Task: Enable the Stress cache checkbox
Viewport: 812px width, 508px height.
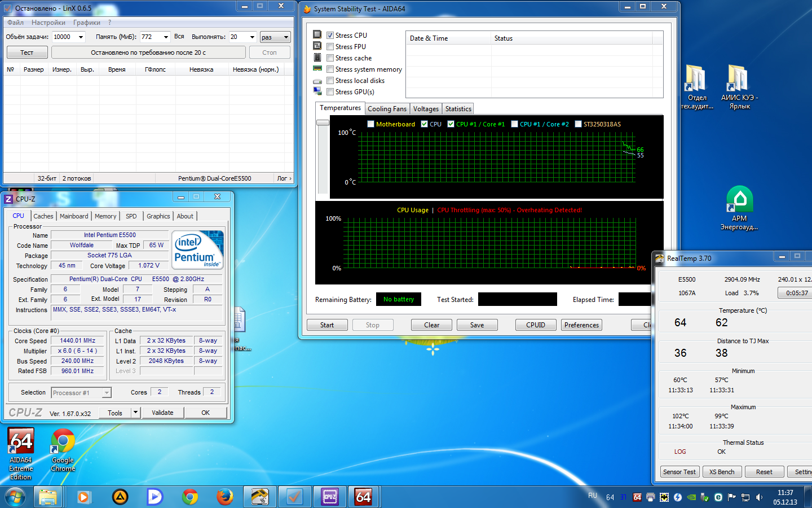Action: pyautogui.click(x=330, y=58)
